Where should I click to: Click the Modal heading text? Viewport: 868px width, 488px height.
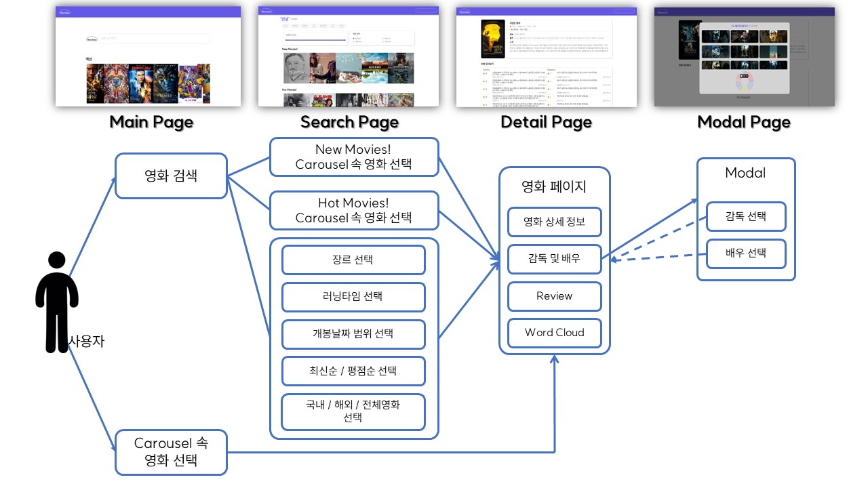(x=745, y=173)
